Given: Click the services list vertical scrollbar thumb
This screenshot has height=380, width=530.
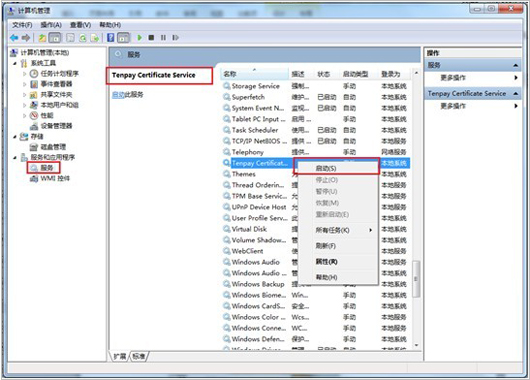Looking at the screenshot, I should tap(416, 279).
